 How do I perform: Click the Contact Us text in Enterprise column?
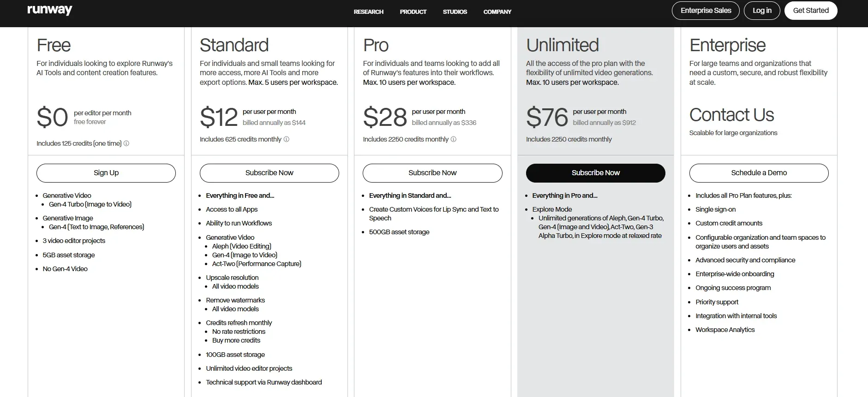click(731, 115)
